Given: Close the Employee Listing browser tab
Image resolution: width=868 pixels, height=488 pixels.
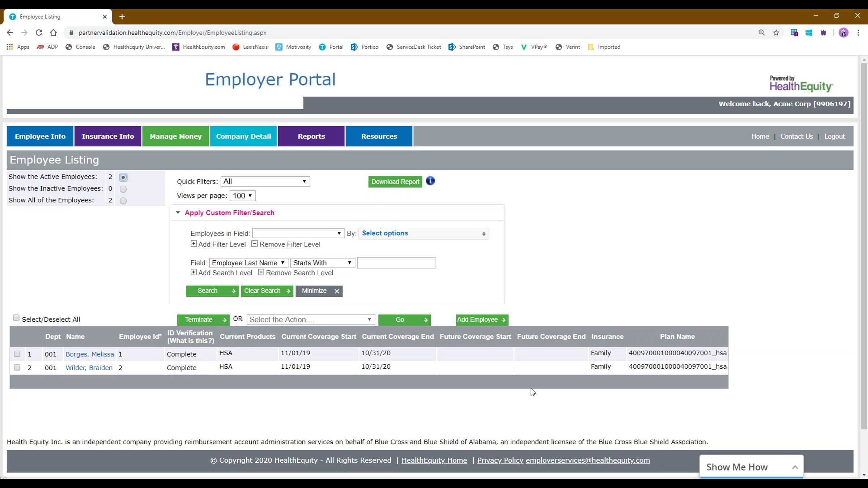Looking at the screenshot, I should (x=105, y=17).
